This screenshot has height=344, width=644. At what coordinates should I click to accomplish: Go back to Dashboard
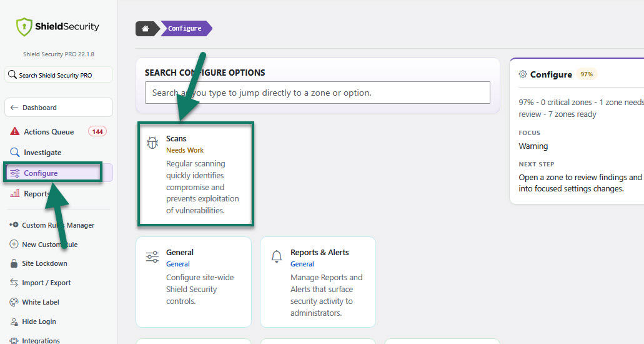pos(59,108)
